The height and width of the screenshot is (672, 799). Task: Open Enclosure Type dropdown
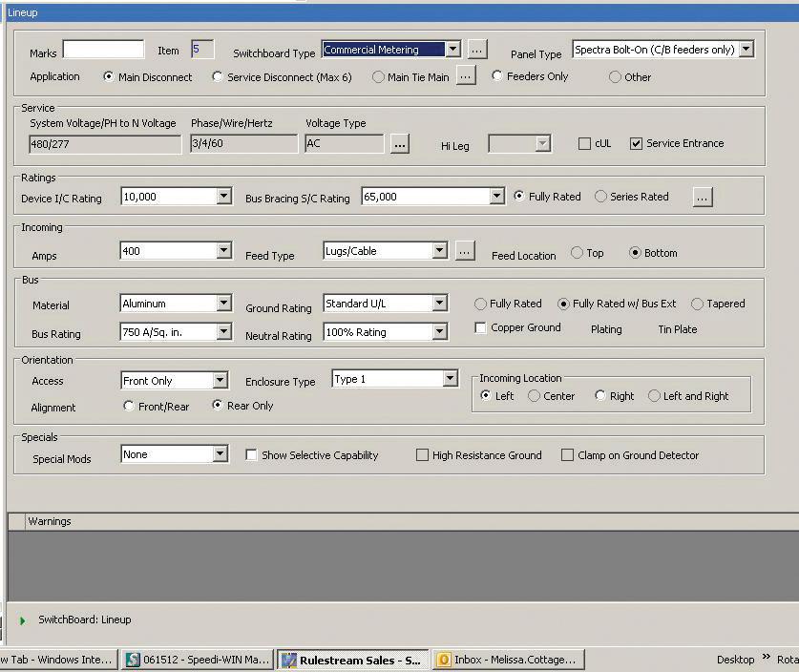pos(450,379)
